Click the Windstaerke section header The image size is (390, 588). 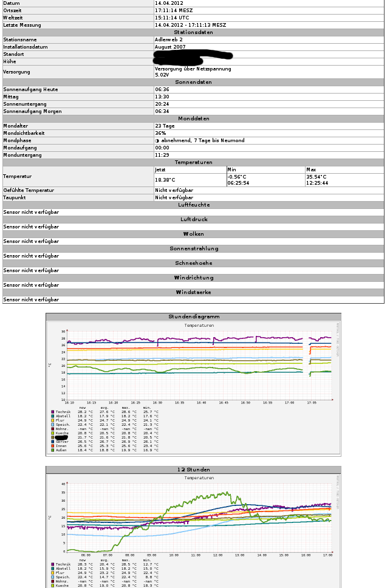click(194, 293)
